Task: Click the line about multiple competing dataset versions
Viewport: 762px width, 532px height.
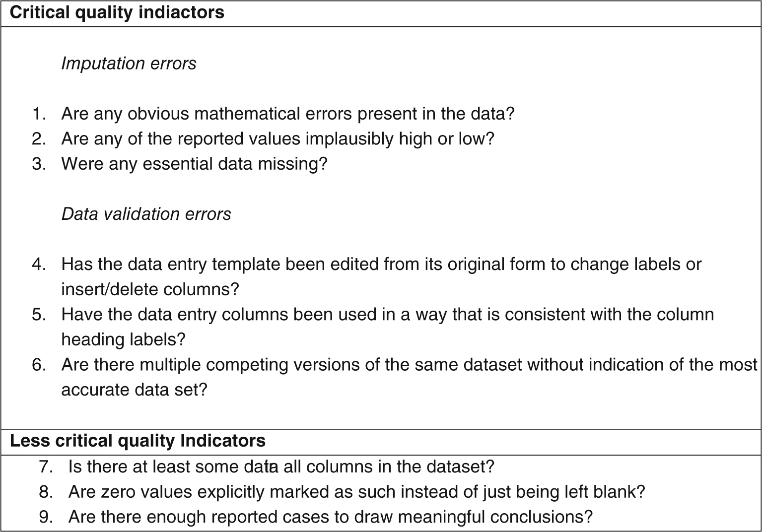Action: coord(409,365)
